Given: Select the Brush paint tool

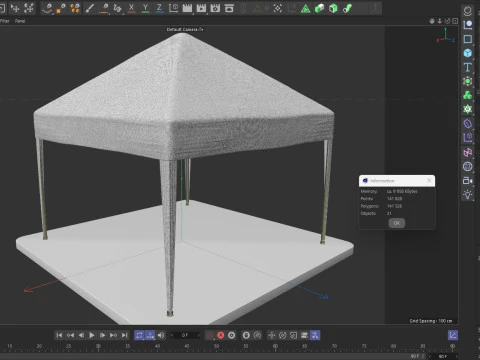Looking at the screenshot, I should tap(90, 8).
